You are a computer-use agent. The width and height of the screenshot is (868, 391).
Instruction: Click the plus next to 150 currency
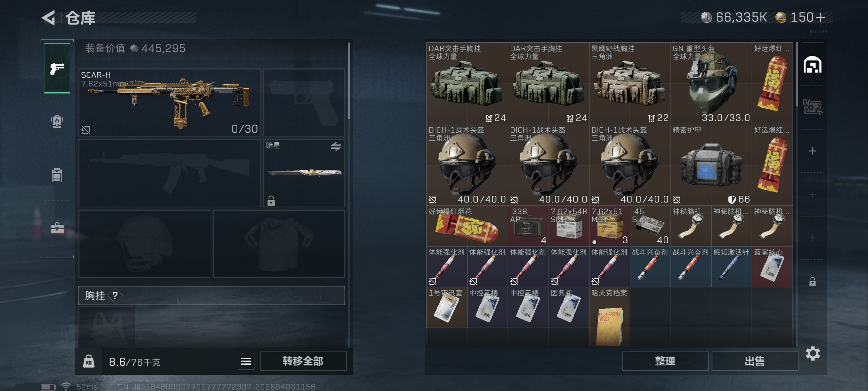pyautogui.click(x=821, y=17)
